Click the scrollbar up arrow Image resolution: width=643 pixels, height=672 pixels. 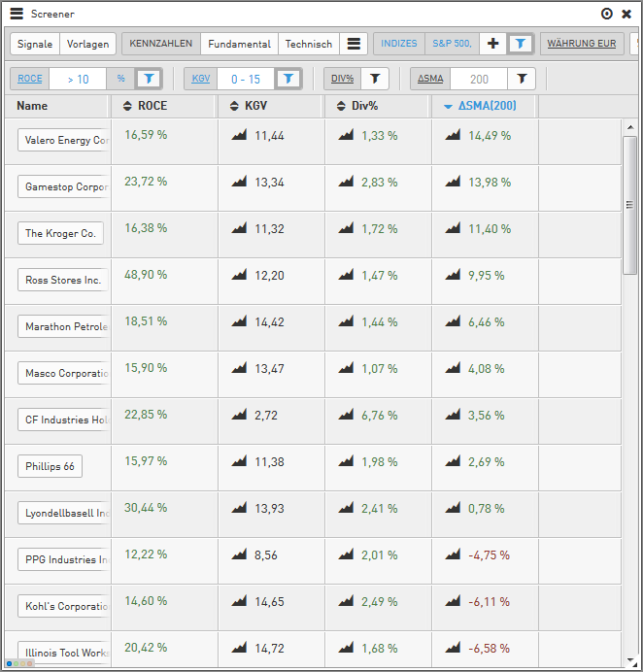pos(630,127)
